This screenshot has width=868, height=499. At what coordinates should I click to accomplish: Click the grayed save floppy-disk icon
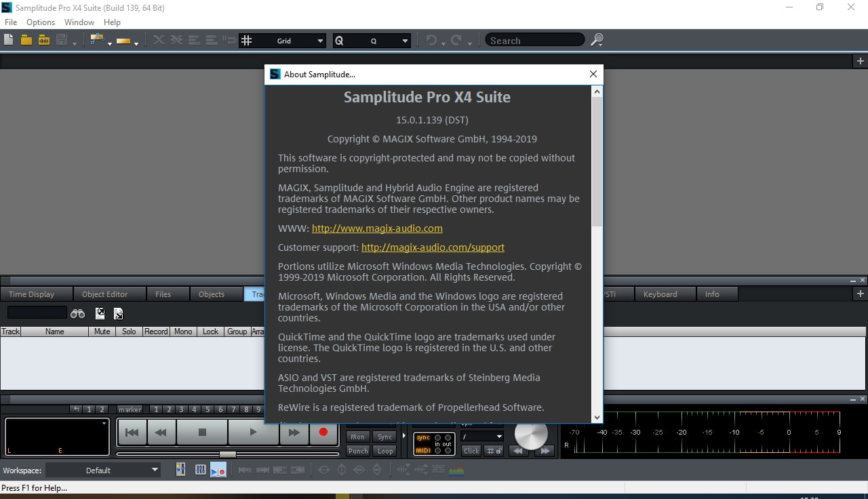[62, 40]
